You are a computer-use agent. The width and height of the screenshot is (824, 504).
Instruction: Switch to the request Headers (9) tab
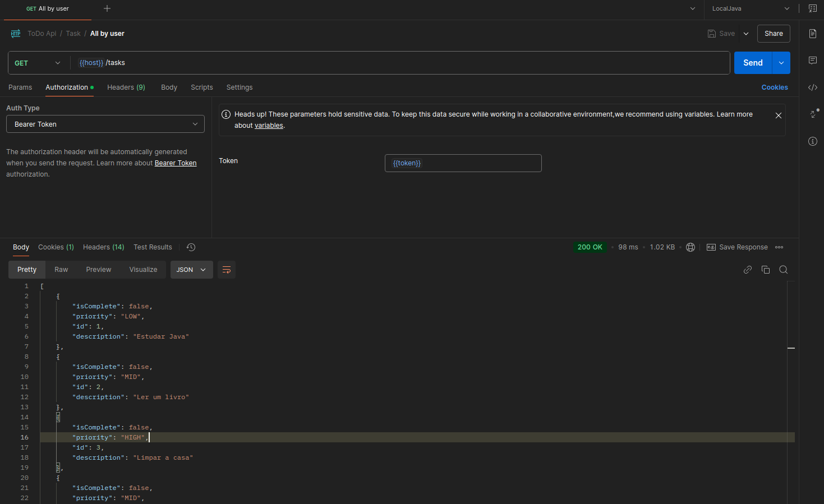[126, 87]
